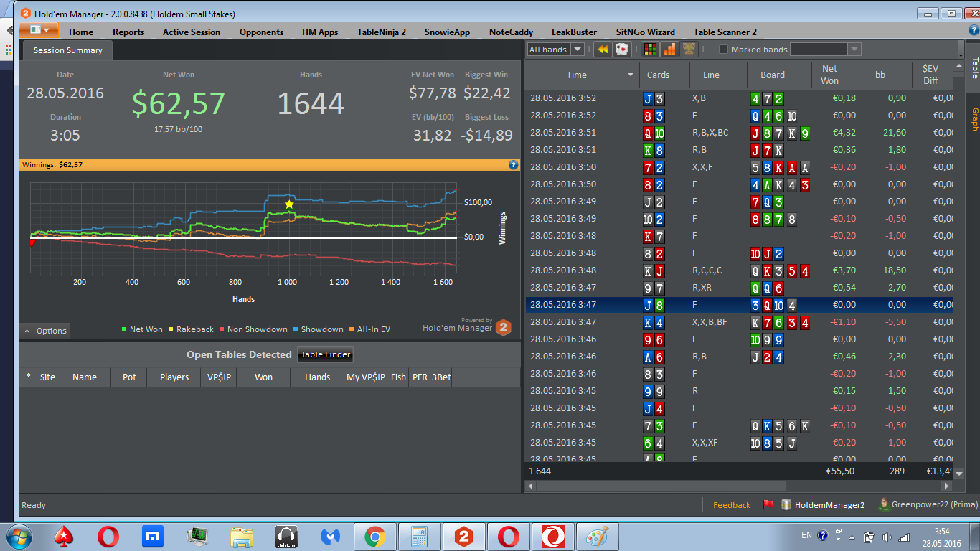Open PokerStars from the taskbar

[x=65, y=536]
